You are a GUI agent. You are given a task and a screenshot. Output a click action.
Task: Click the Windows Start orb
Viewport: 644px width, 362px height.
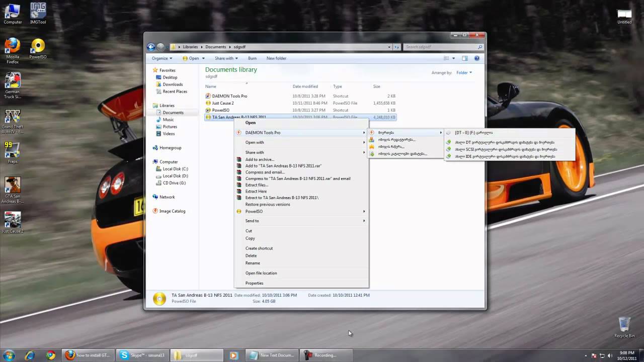click(10, 355)
